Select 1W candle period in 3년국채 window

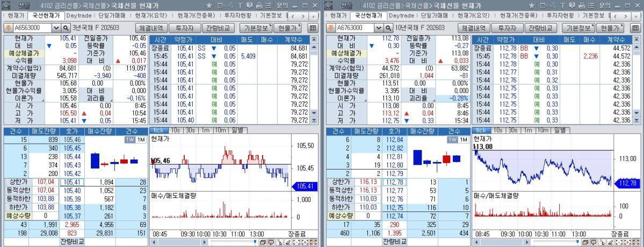coord(129,139)
